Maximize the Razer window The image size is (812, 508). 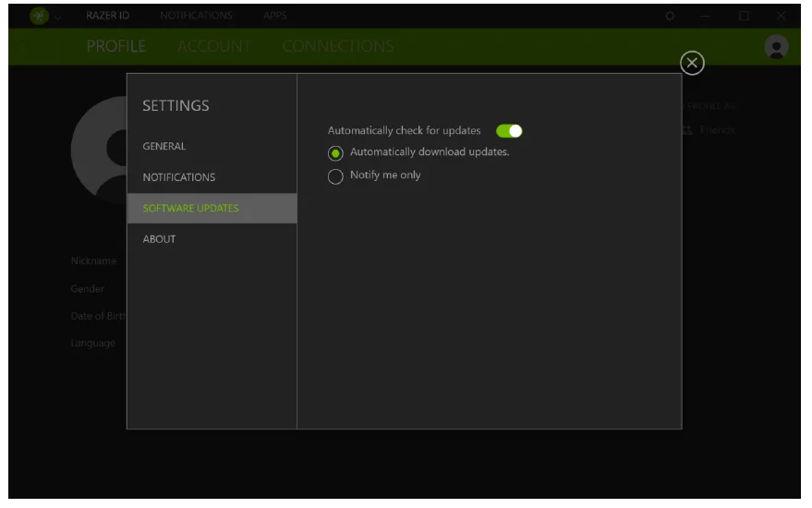(745, 16)
